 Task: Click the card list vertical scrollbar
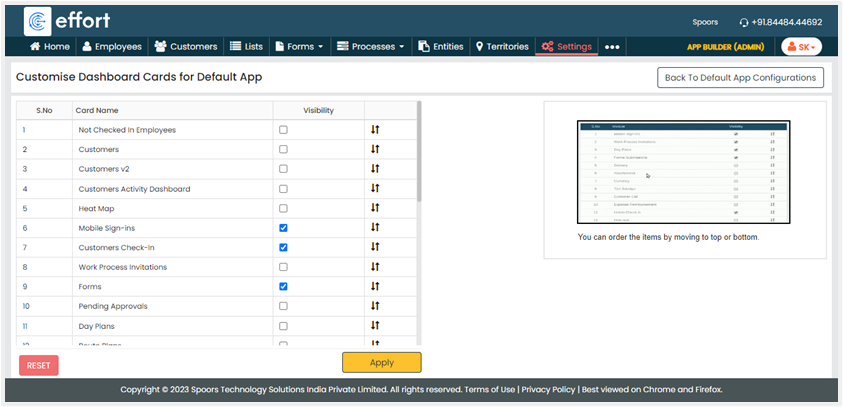point(419,152)
